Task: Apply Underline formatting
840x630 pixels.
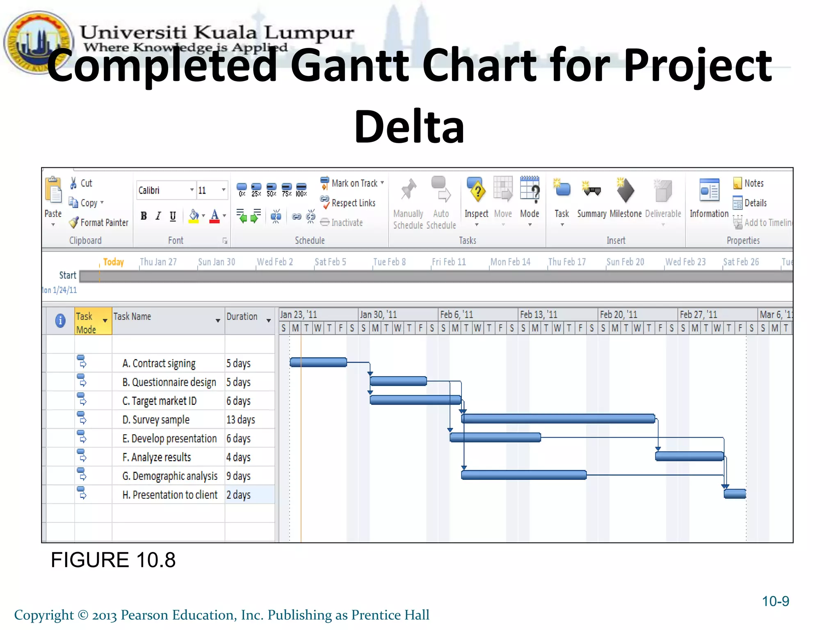Action: pos(173,216)
